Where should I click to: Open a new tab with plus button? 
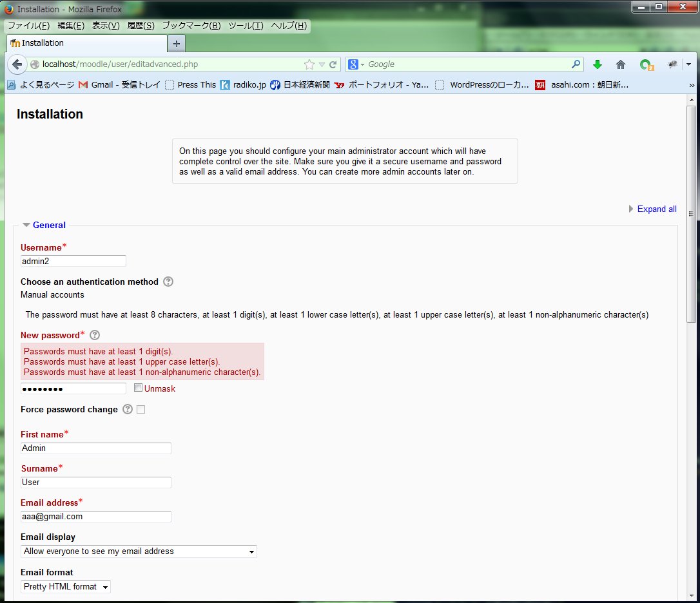point(176,43)
